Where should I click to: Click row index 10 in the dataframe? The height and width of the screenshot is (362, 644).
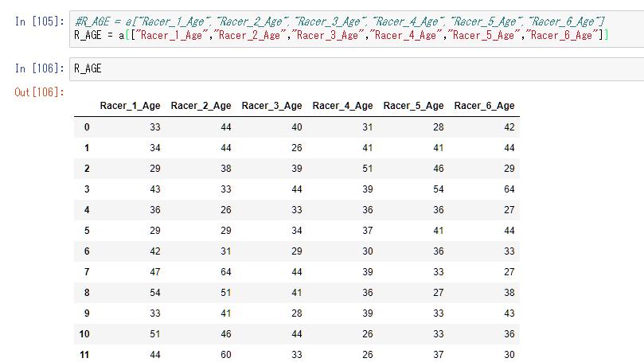(x=84, y=334)
